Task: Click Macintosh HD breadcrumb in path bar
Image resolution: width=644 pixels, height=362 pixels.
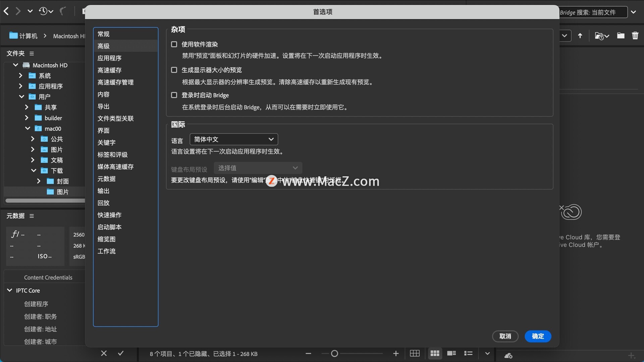Action: (69, 36)
